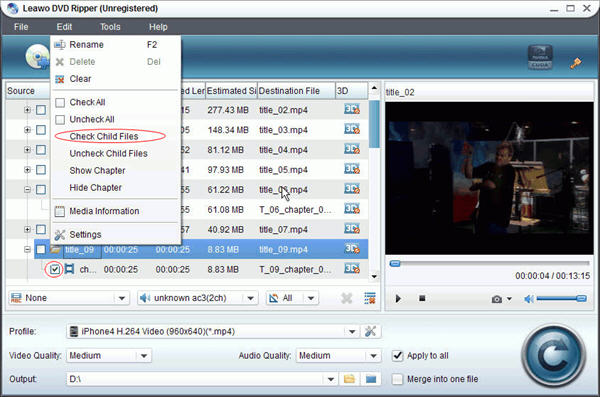Adjust the preview volume slider

(561, 299)
